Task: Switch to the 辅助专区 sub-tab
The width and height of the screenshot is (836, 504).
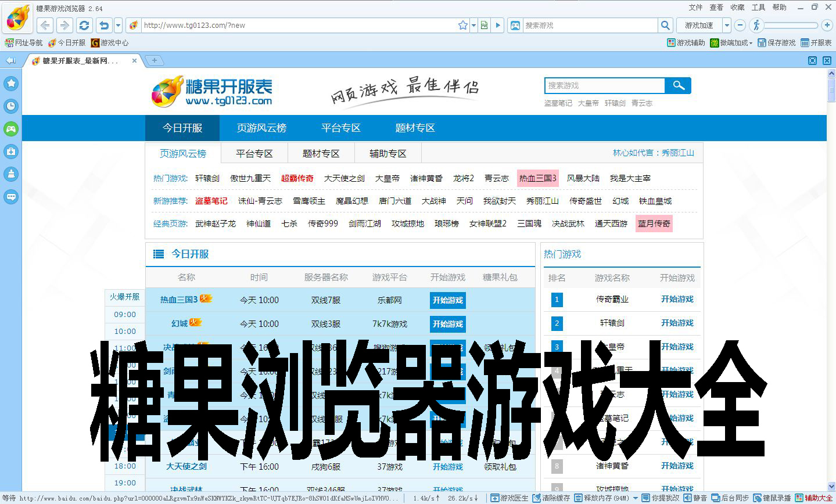Action: [x=387, y=153]
